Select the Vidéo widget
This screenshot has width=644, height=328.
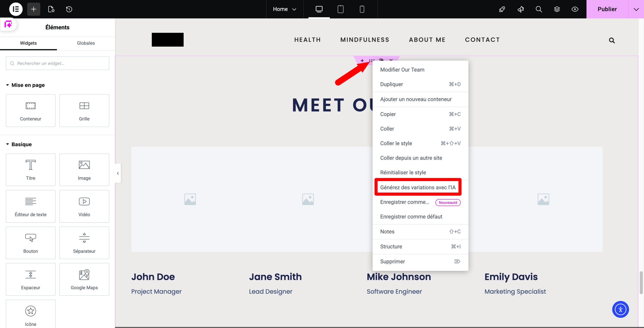coord(84,206)
